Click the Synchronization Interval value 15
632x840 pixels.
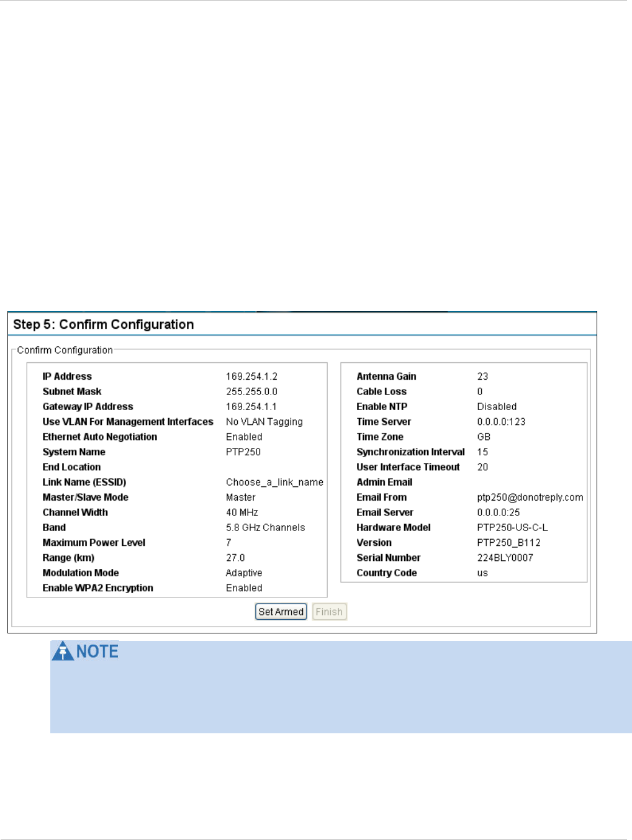pos(482,452)
